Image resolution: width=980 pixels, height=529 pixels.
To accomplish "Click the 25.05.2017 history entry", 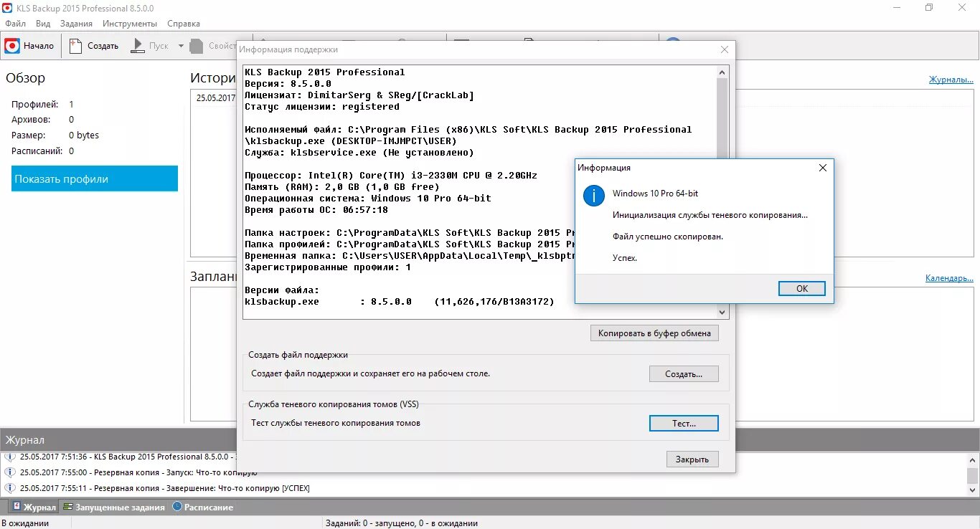I will (x=216, y=98).
